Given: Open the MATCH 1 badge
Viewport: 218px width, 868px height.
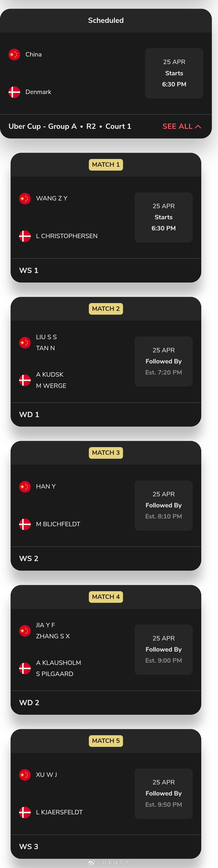Looking at the screenshot, I should pyautogui.click(x=106, y=165).
